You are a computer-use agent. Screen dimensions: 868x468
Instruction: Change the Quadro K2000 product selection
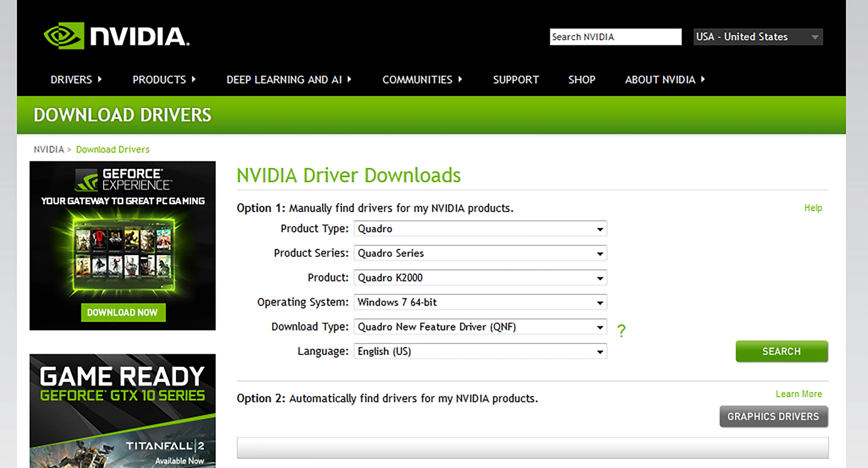click(480, 278)
